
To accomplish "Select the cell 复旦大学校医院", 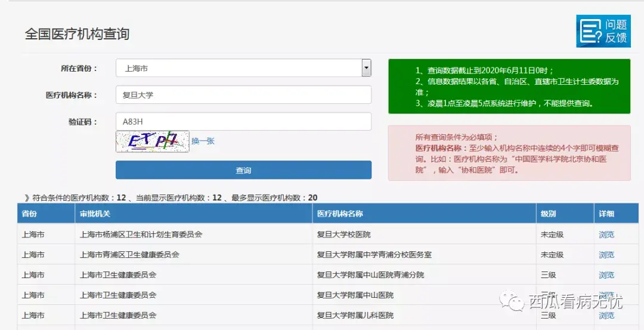I will click(x=425, y=235).
